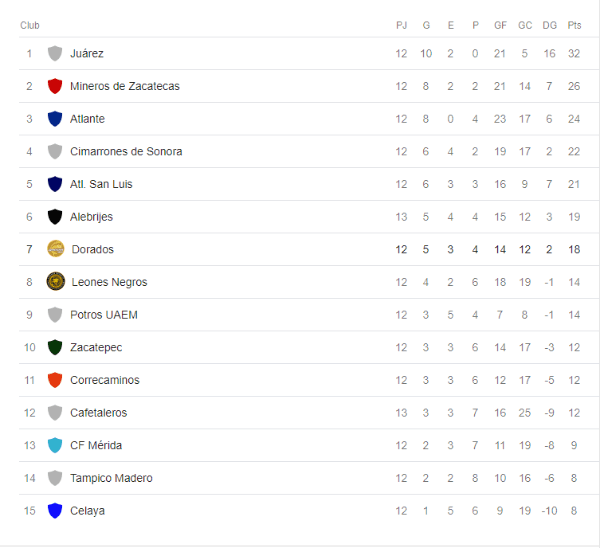
Task: Open the Cimarrones de Sonora team link
Action: tap(126, 152)
